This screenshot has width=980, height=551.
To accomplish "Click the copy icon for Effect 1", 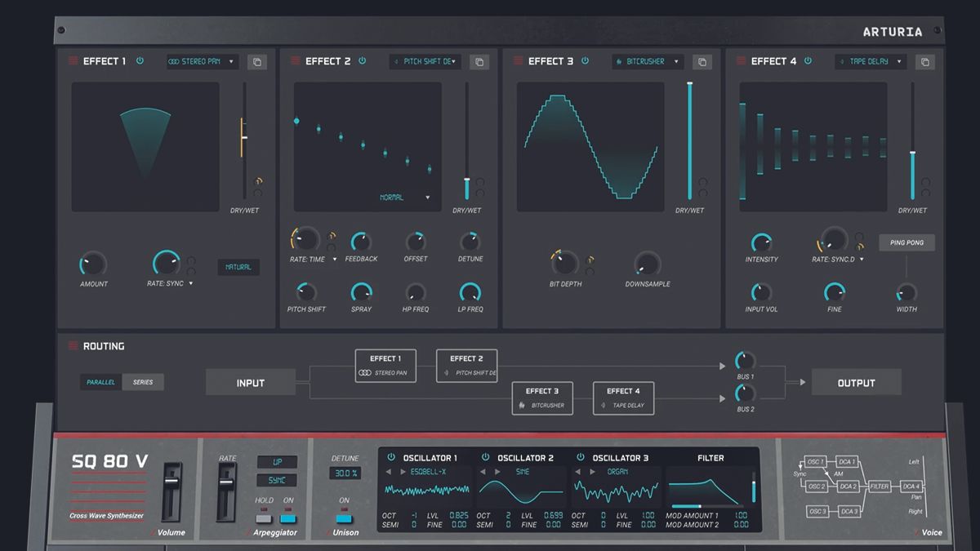I will click(x=257, y=61).
